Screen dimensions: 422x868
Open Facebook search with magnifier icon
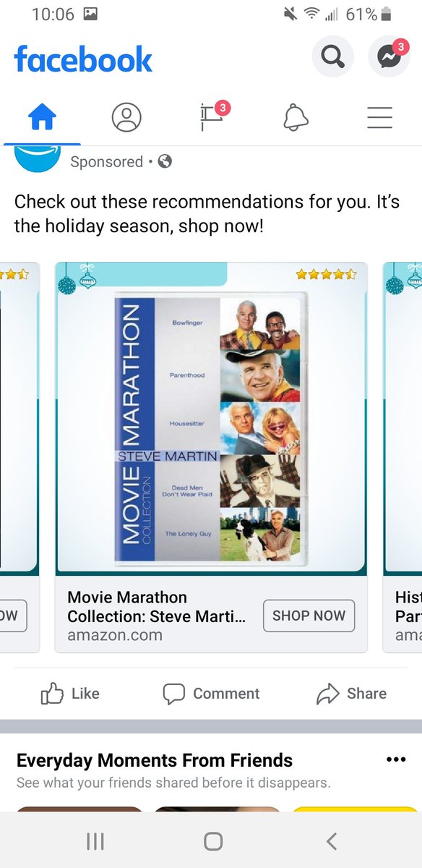pyautogui.click(x=332, y=56)
